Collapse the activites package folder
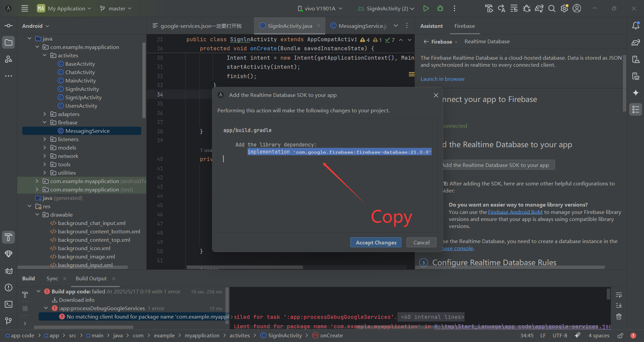 pos(45,55)
